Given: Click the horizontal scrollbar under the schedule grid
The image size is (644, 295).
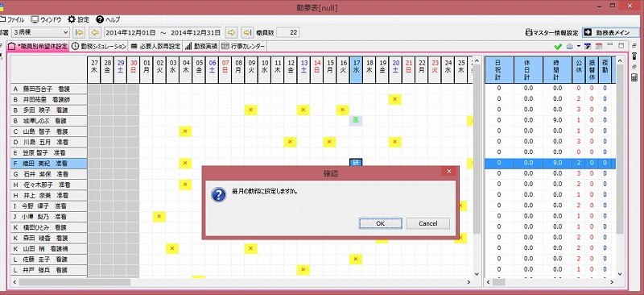Looking at the screenshot, I should click(x=242, y=282).
